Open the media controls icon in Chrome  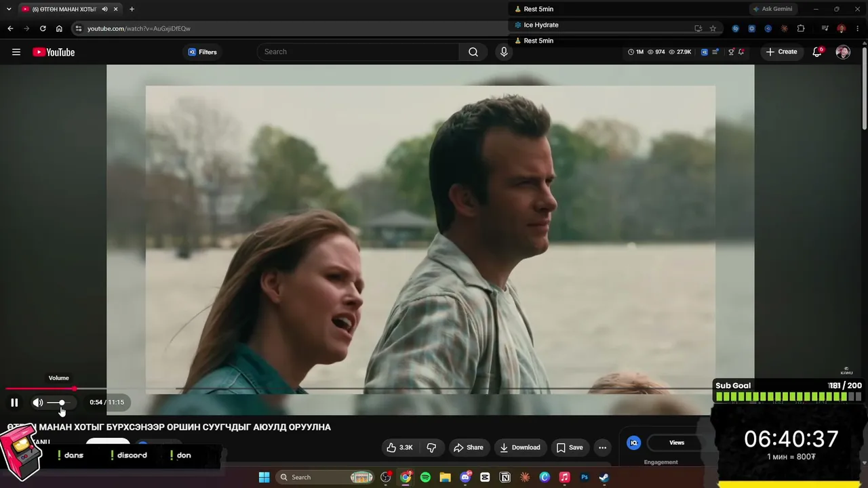click(x=825, y=28)
